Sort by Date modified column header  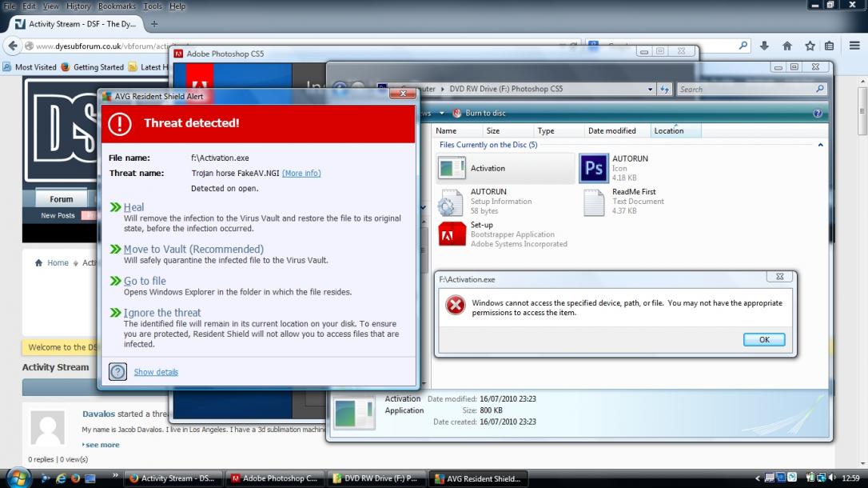pos(617,130)
